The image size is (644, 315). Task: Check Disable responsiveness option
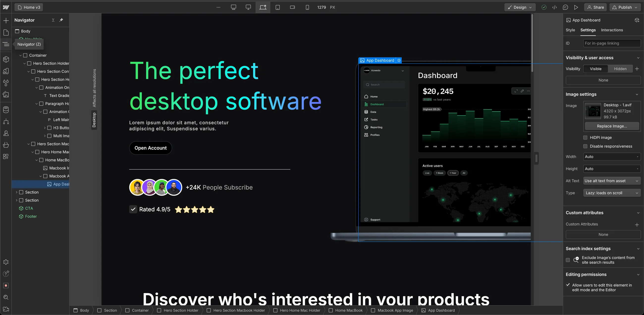tap(585, 146)
